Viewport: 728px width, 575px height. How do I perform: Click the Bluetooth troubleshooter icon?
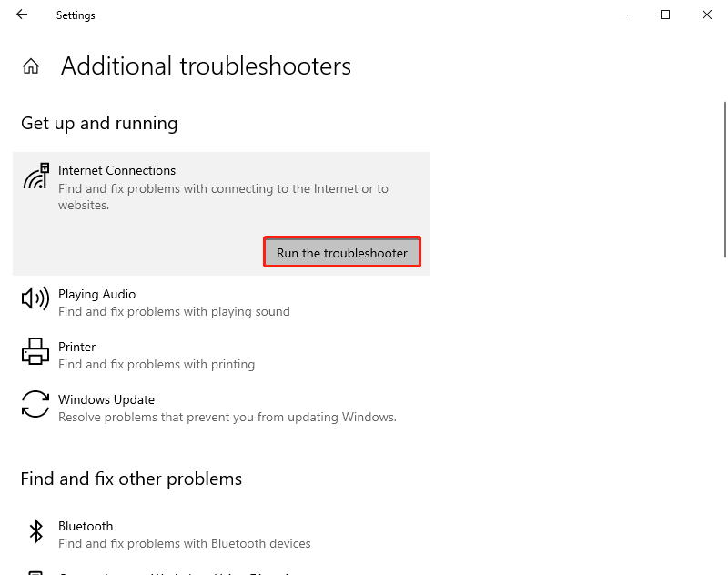pyautogui.click(x=35, y=531)
